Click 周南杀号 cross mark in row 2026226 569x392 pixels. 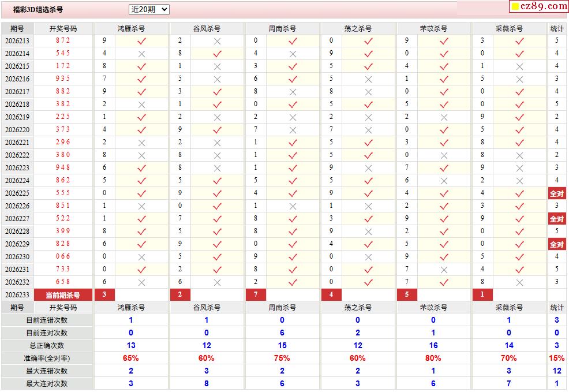[x=293, y=207]
